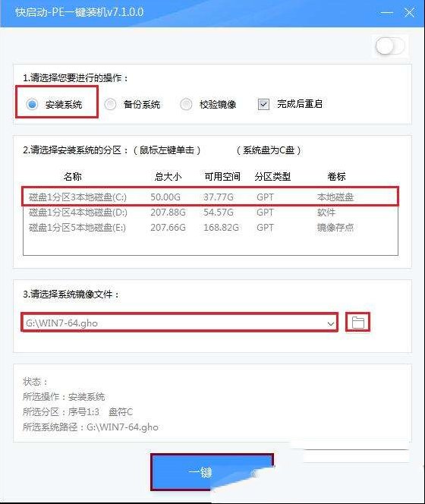The width and height of the screenshot is (425, 504).
Task: Close the 快启动 PE installer window
Action: [409, 13]
